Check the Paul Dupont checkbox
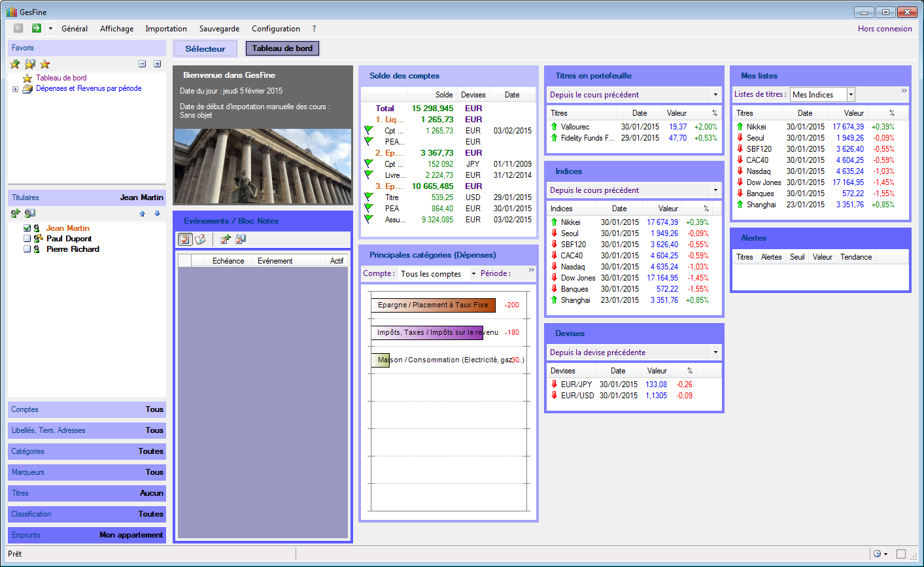Image resolution: width=924 pixels, height=567 pixels. point(27,239)
